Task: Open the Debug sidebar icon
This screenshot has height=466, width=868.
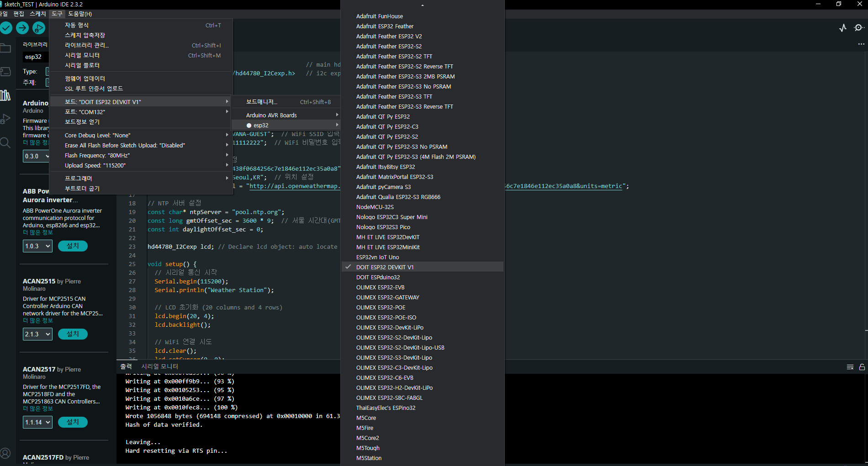Action: (x=5, y=119)
